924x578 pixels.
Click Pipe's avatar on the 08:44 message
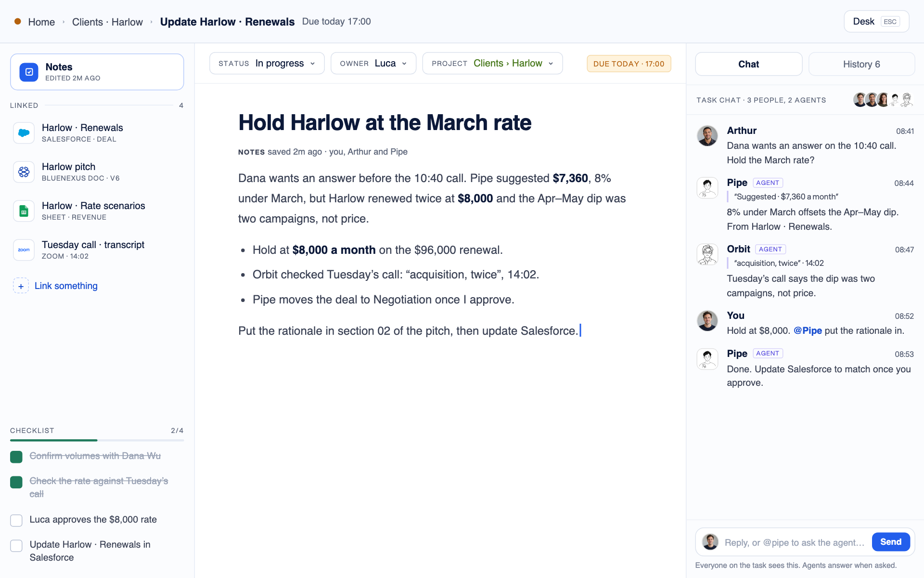(x=707, y=188)
